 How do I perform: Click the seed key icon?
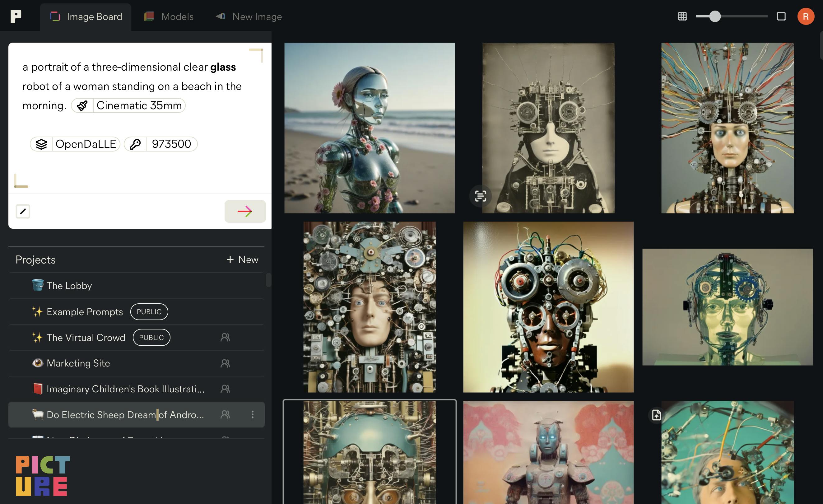tap(136, 143)
